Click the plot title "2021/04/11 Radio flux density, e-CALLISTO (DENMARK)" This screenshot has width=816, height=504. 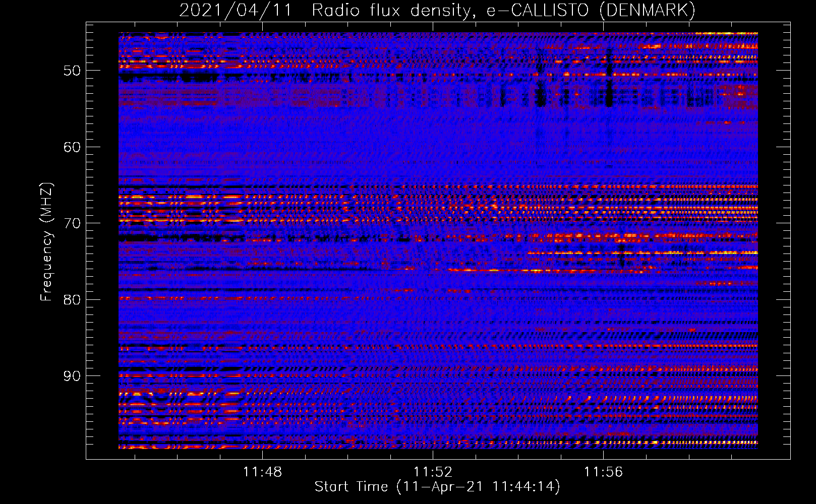[437, 10]
